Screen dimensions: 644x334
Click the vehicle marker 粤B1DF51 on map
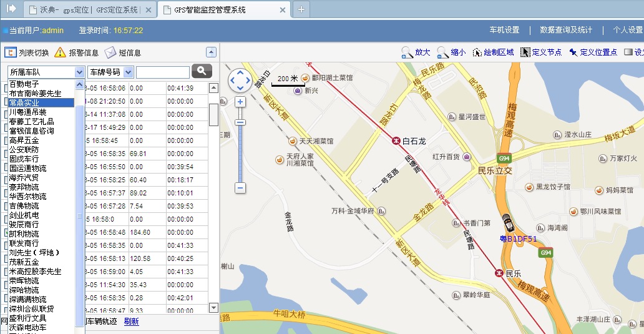(x=509, y=222)
